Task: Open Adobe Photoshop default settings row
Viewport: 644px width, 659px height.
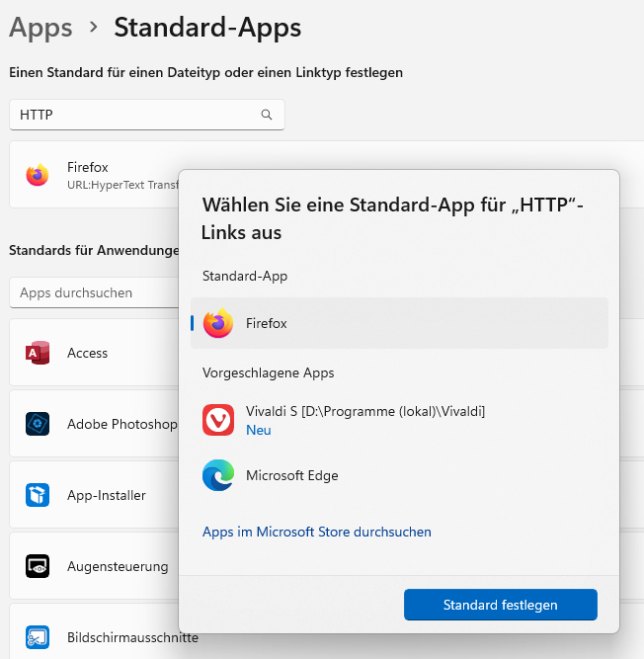Action: [x=95, y=424]
